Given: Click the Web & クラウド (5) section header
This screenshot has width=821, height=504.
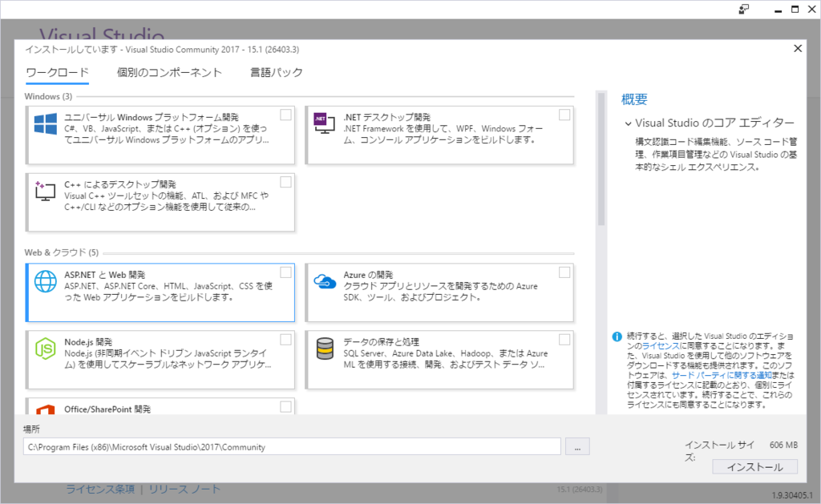Looking at the screenshot, I should (61, 252).
